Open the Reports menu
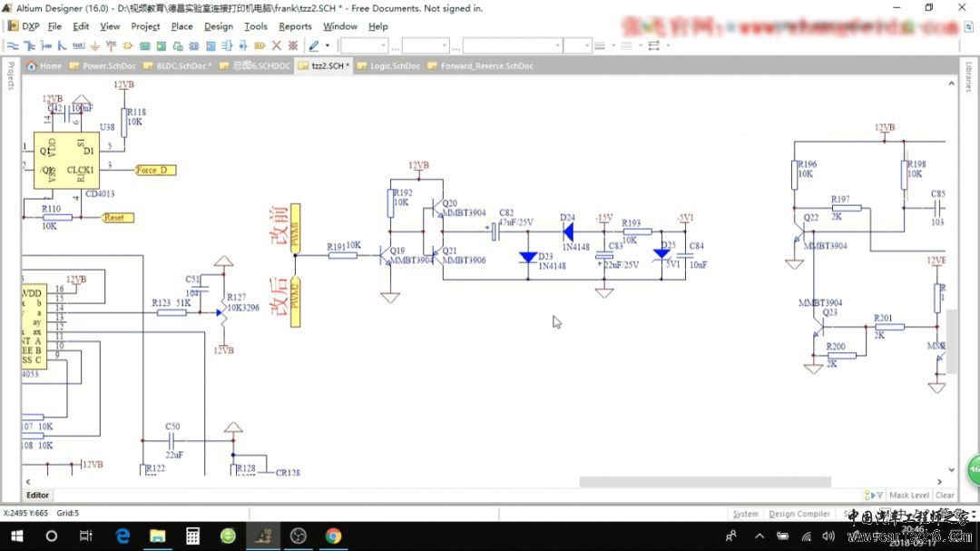The width and height of the screenshot is (980, 551). 295,26
